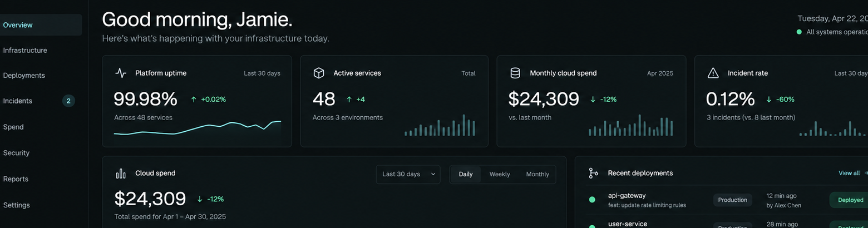This screenshot has height=228, width=868.
Task: Click 'Across 48 services' text
Action: (143, 117)
